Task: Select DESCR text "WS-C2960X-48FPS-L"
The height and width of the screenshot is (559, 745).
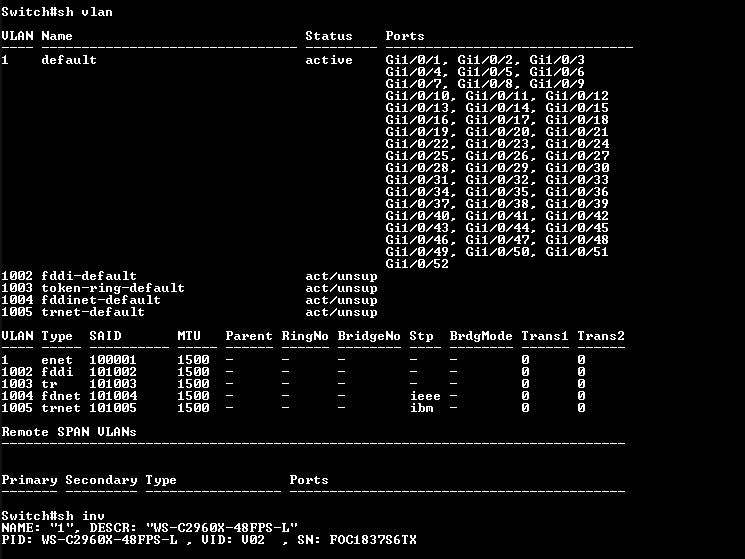Action: point(221,528)
